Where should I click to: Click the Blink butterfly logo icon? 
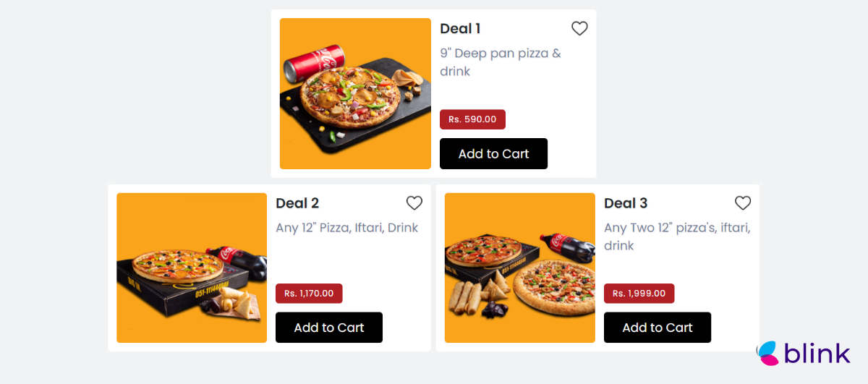point(767,353)
